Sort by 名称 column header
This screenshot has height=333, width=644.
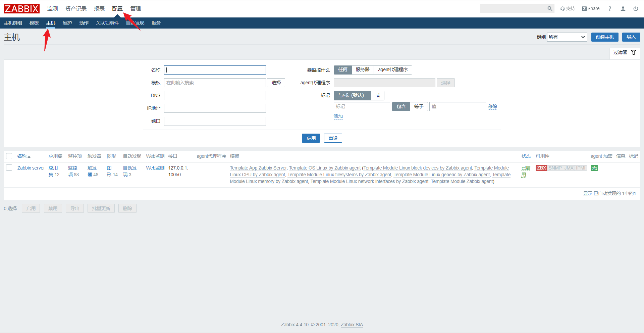point(24,156)
